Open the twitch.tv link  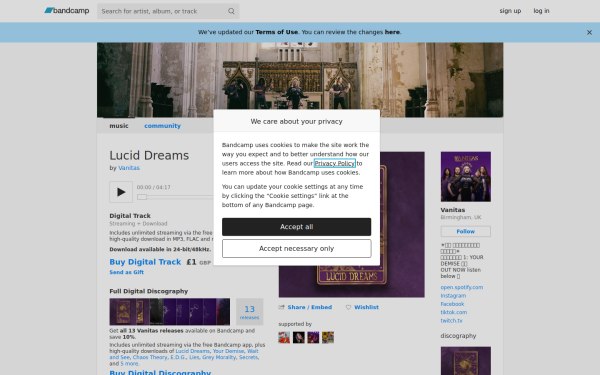[x=451, y=321]
